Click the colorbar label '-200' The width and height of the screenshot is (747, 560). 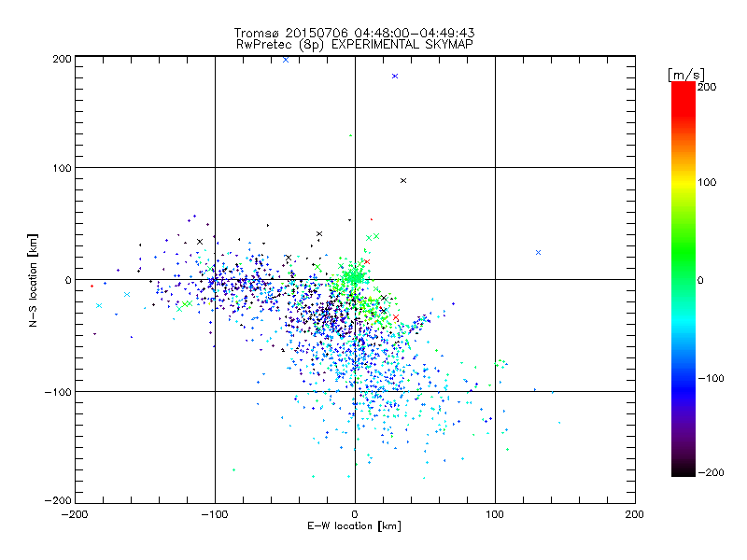pyautogui.click(x=711, y=472)
